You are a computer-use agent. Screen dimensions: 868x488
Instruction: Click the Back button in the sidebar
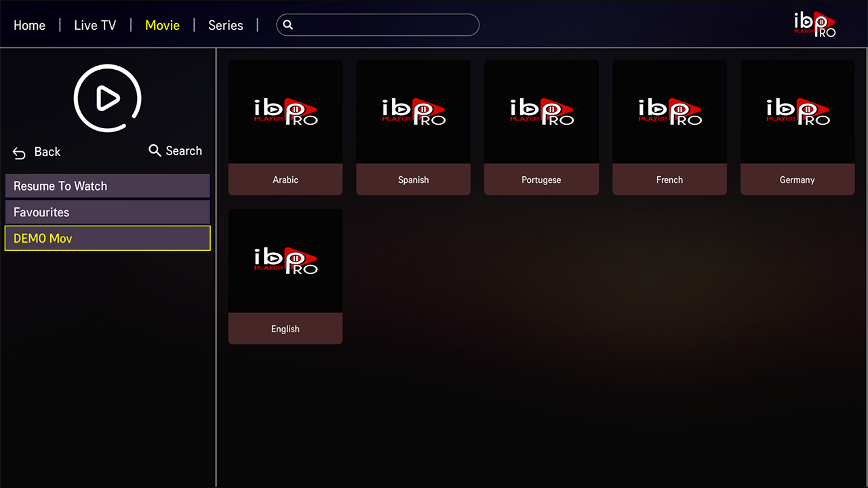point(47,152)
